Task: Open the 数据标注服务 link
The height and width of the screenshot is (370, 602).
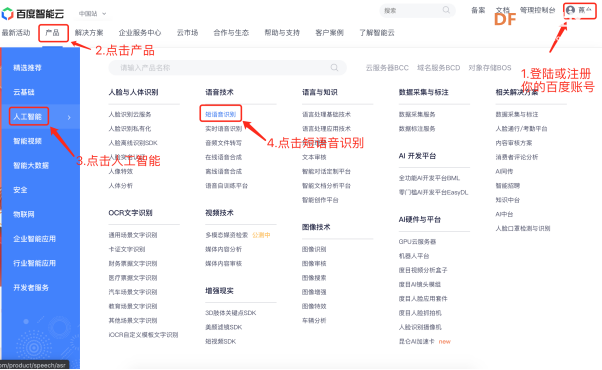Action: coord(417,129)
